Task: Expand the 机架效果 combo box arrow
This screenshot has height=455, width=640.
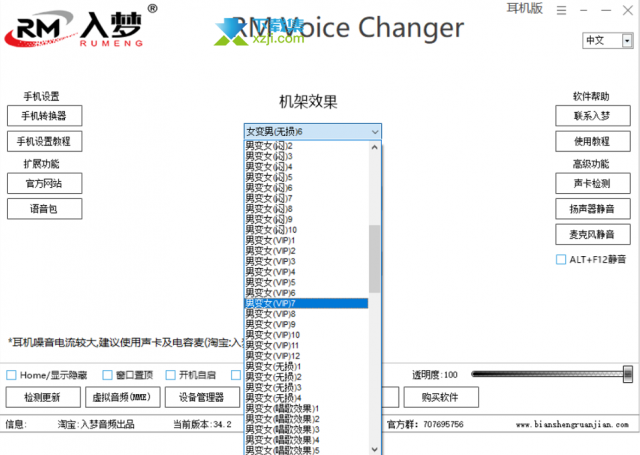Action: (x=375, y=132)
